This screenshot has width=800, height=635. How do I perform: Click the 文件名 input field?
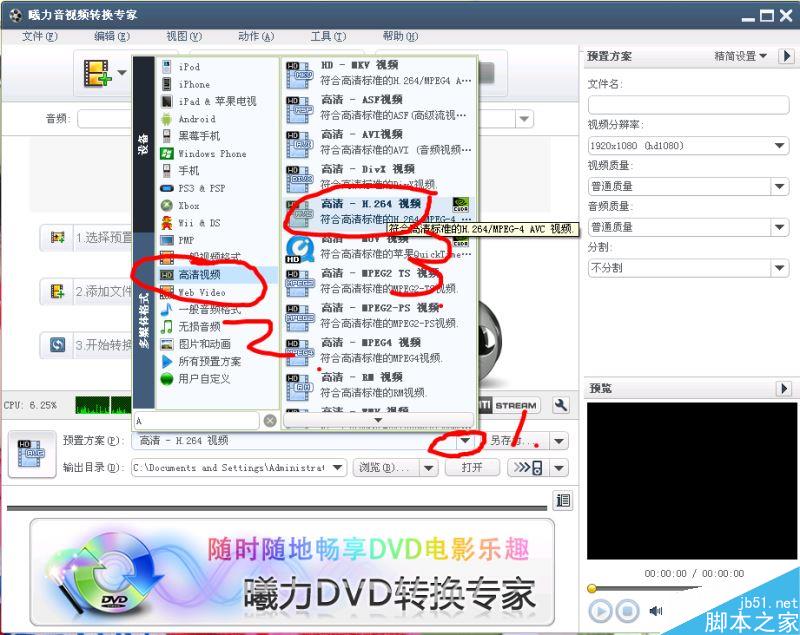pos(688,105)
